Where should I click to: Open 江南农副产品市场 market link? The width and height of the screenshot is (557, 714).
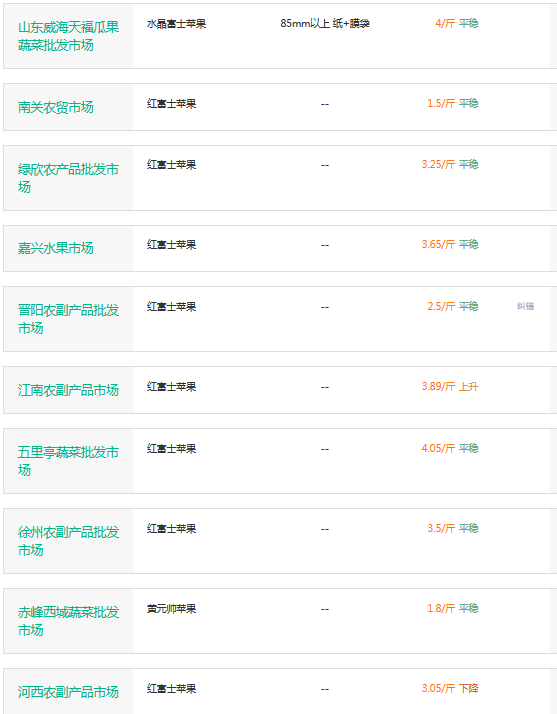coord(68,390)
